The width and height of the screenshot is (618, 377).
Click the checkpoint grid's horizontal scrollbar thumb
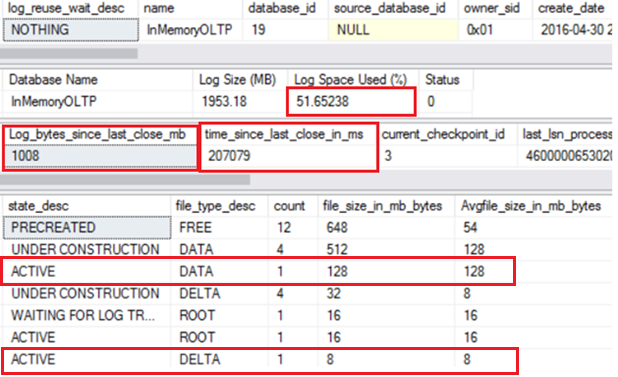pyautogui.click(x=125, y=180)
